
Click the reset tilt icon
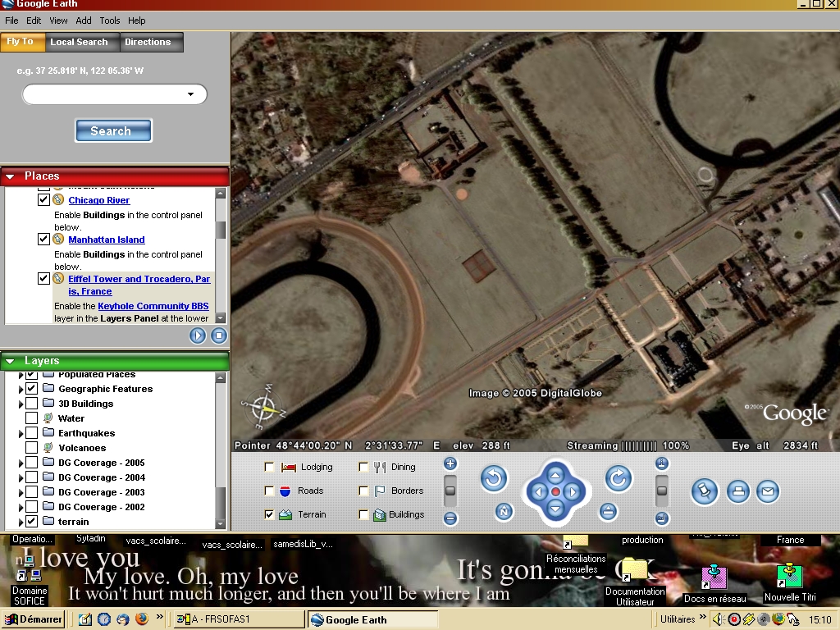tap(608, 512)
